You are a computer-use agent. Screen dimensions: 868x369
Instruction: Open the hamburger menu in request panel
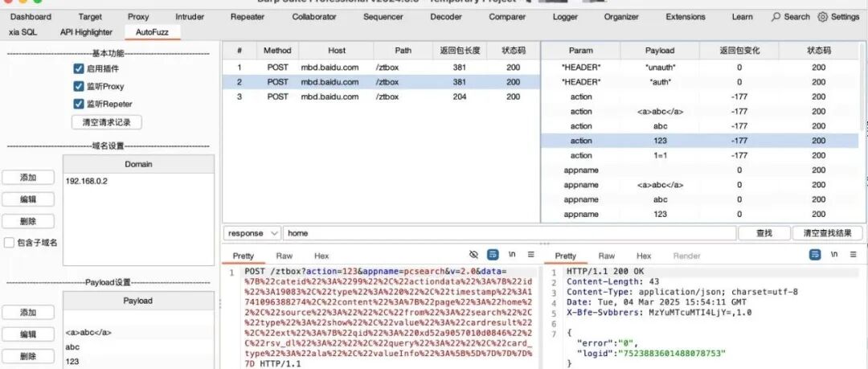[x=531, y=254]
